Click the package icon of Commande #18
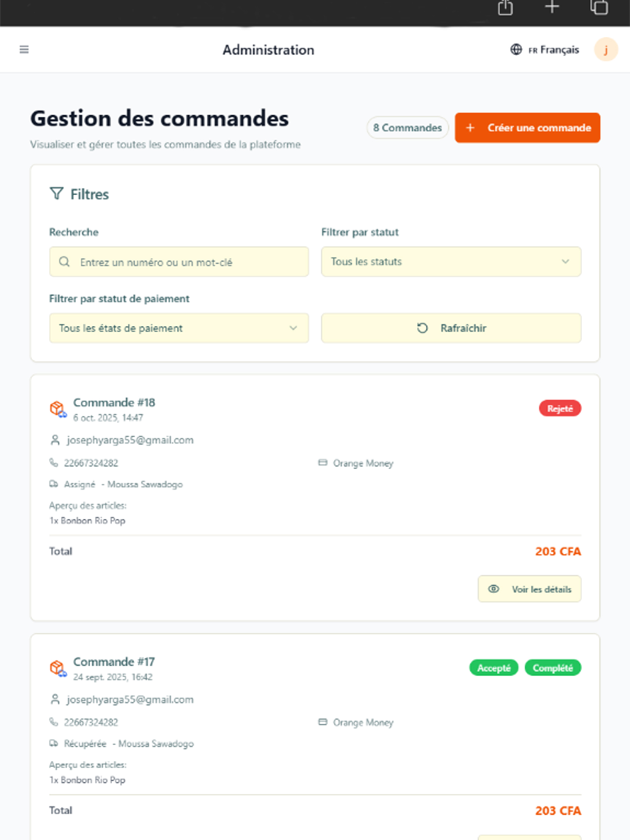 (x=58, y=409)
